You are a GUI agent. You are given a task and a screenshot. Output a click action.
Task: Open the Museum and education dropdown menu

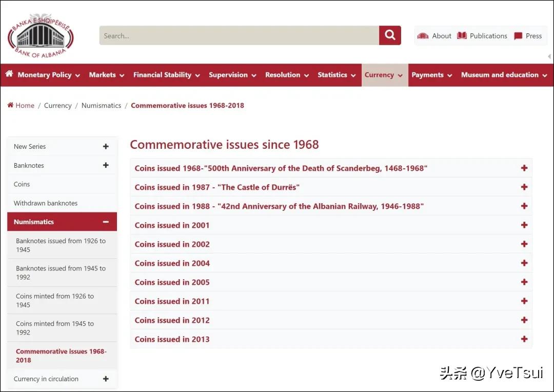504,75
